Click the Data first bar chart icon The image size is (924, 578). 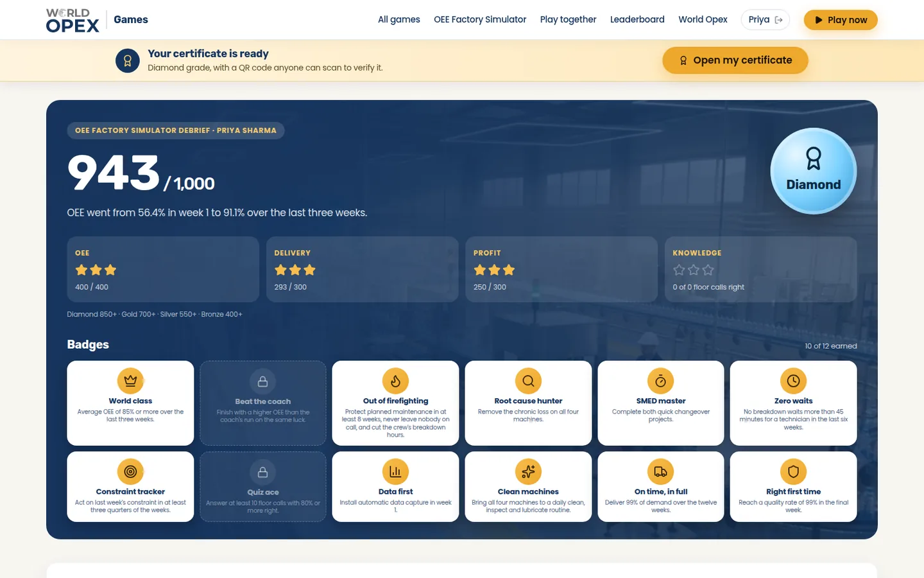395,471
